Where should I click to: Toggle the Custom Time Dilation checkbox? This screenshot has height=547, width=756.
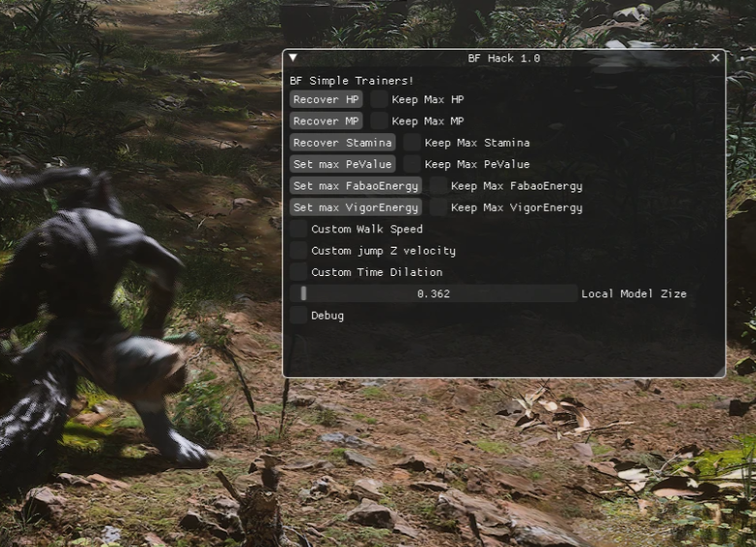(298, 272)
